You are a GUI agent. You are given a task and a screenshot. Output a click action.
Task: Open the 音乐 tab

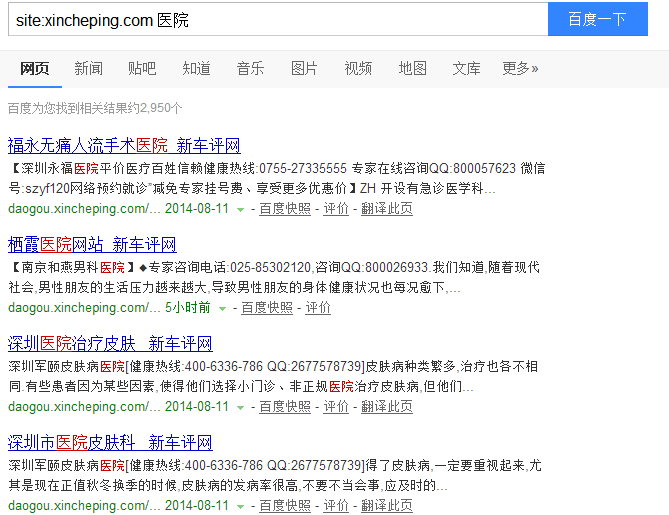250,68
